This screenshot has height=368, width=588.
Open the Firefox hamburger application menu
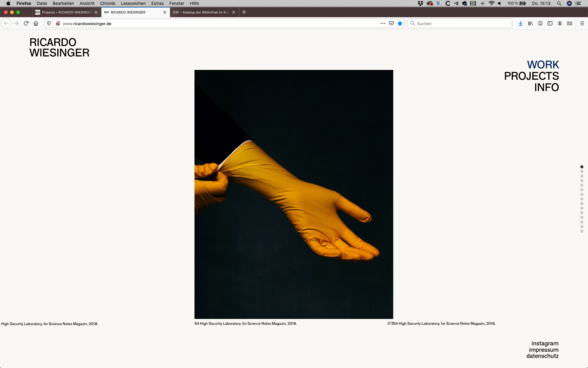(582, 23)
